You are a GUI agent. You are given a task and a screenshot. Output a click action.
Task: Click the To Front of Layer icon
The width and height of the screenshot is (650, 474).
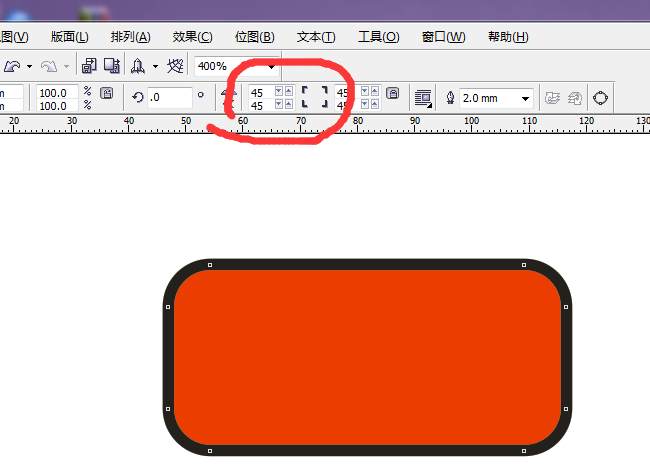(552, 98)
